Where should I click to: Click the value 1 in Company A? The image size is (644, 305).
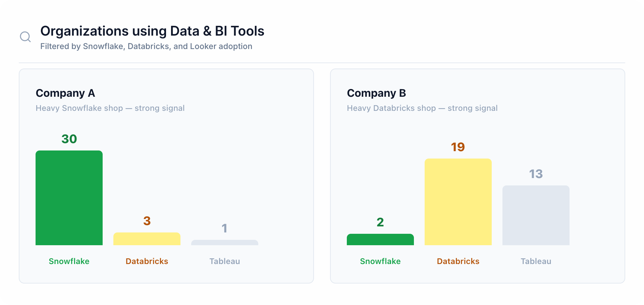pyautogui.click(x=225, y=228)
